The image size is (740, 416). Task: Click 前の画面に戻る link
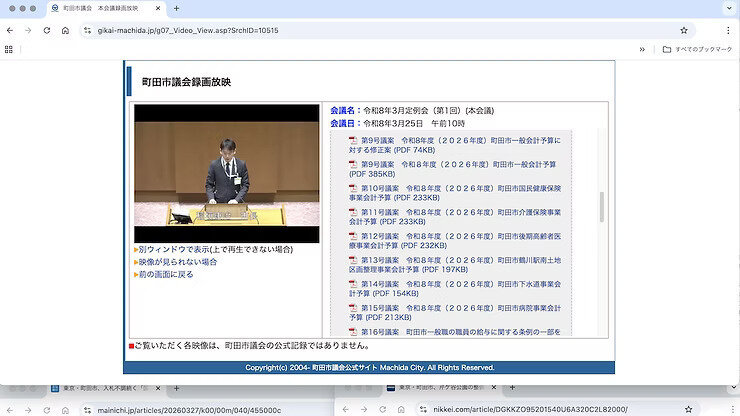pyautogui.click(x=166, y=274)
